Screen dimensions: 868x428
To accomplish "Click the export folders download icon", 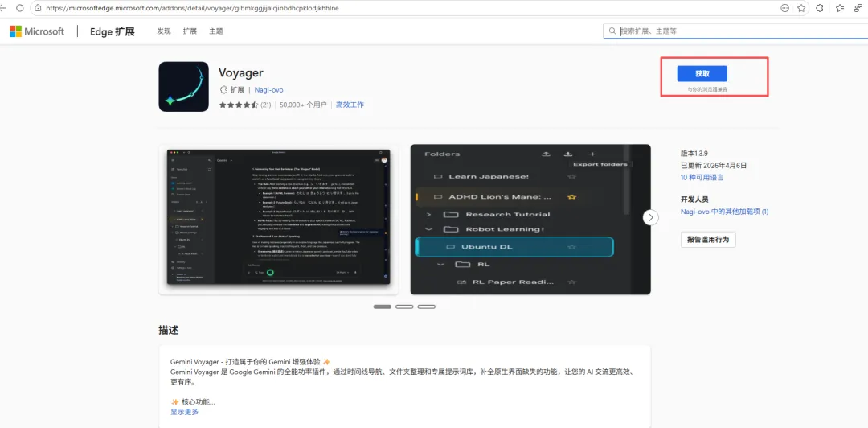I will click(568, 154).
